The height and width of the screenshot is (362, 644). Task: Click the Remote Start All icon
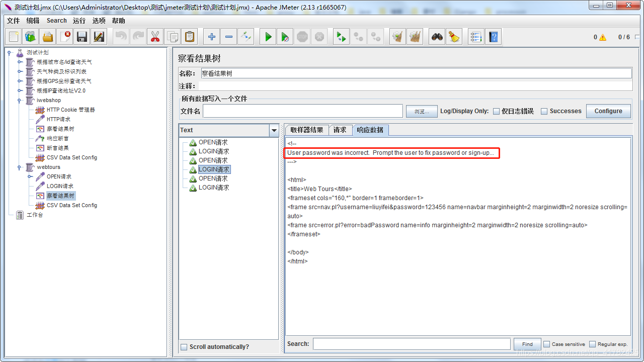pyautogui.click(x=342, y=37)
